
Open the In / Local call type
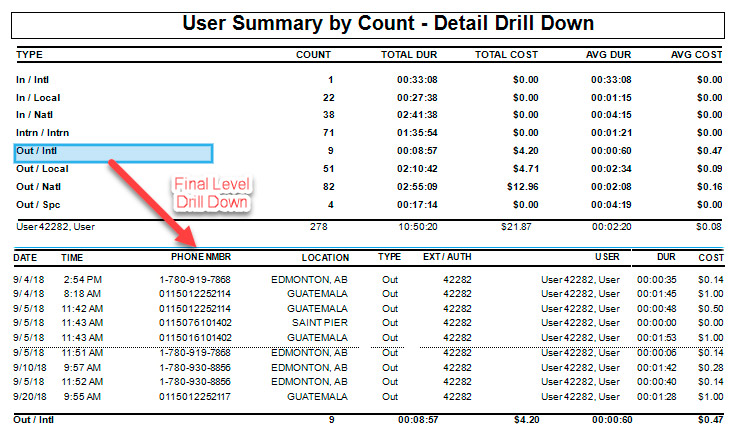[37, 97]
